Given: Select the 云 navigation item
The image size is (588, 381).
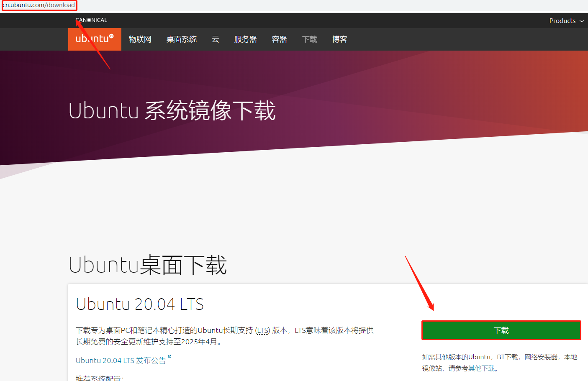Looking at the screenshot, I should [x=216, y=39].
